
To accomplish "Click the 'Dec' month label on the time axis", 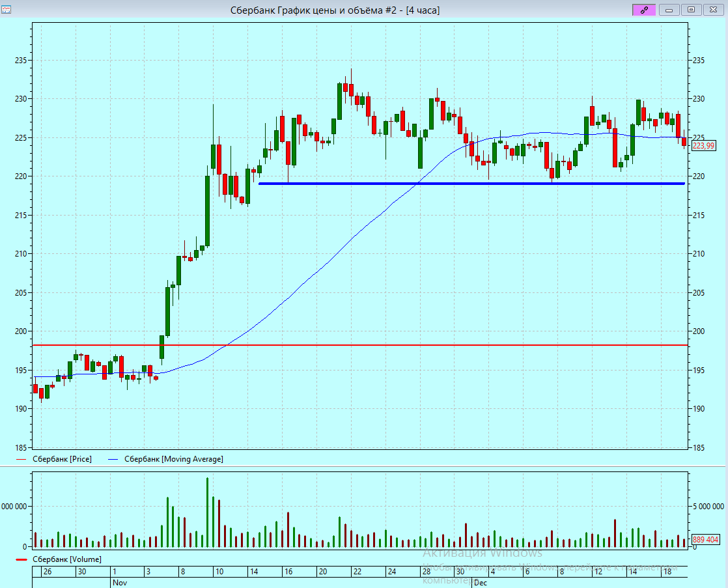I will point(481,582).
